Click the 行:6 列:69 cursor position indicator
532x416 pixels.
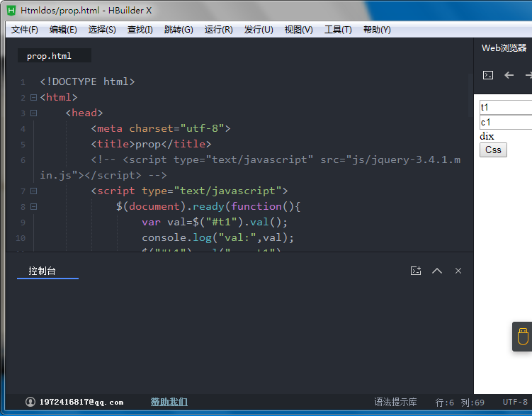coord(460,403)
